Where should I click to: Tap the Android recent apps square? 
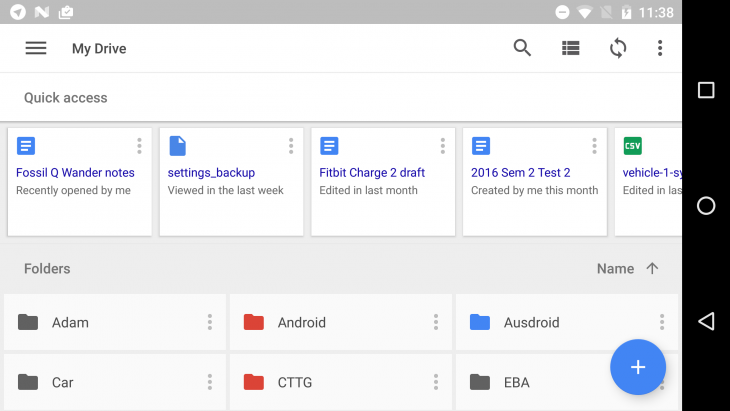click(x=706, y=90)
